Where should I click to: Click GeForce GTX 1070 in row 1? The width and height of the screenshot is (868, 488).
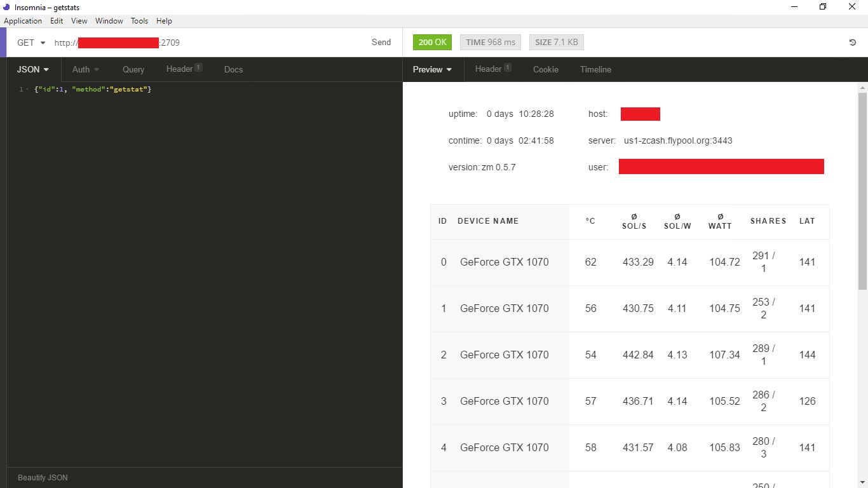505,308
